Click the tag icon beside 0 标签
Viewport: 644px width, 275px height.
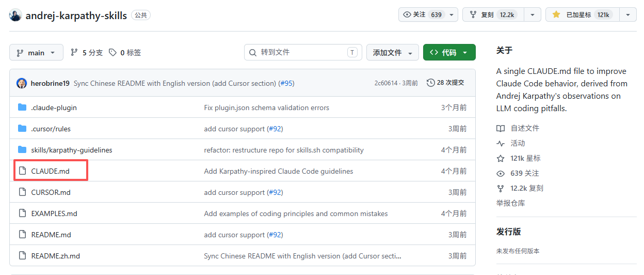[112, 53]
